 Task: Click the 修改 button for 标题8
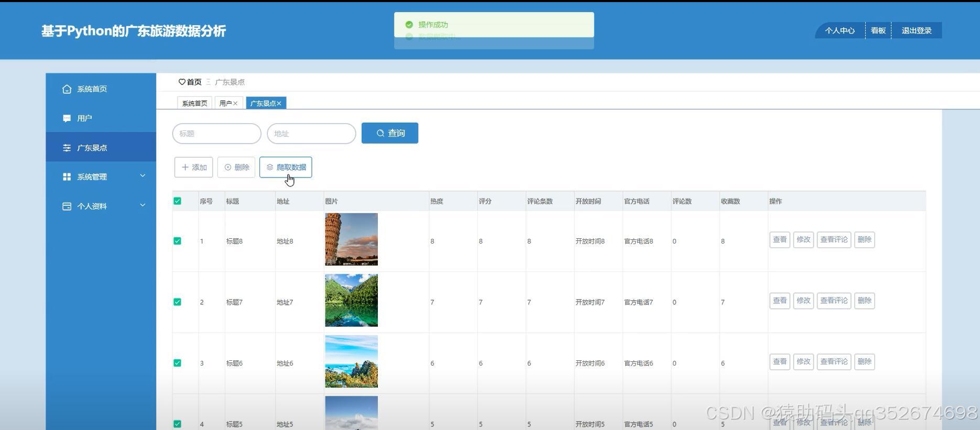(x=803, y=239)
